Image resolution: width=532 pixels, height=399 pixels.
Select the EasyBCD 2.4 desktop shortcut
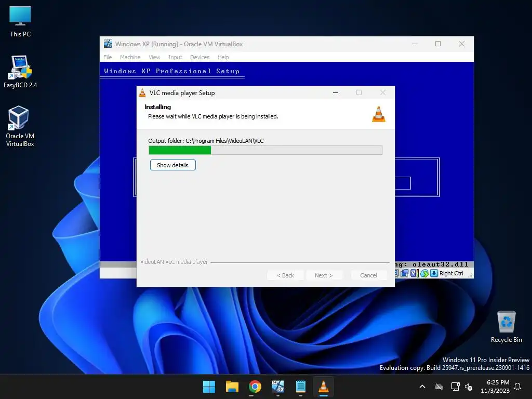coord(20,72)
